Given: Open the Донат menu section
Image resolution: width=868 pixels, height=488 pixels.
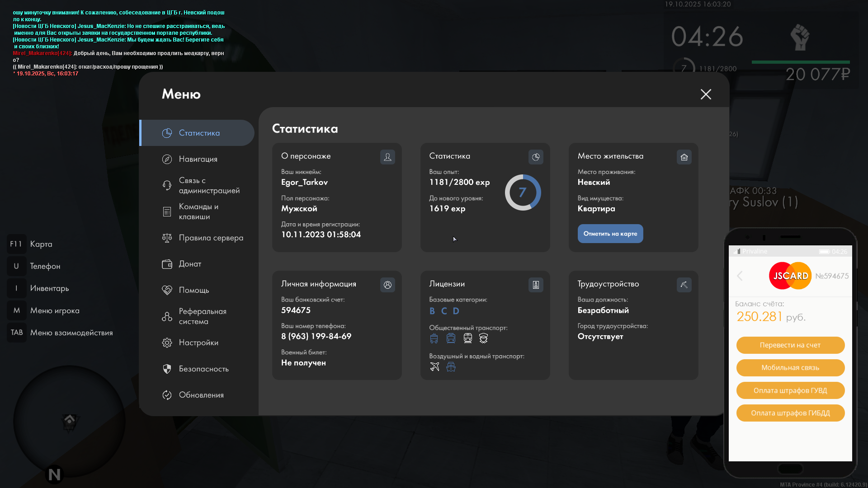Looking at the screenshot, I should tap(190, 264).
